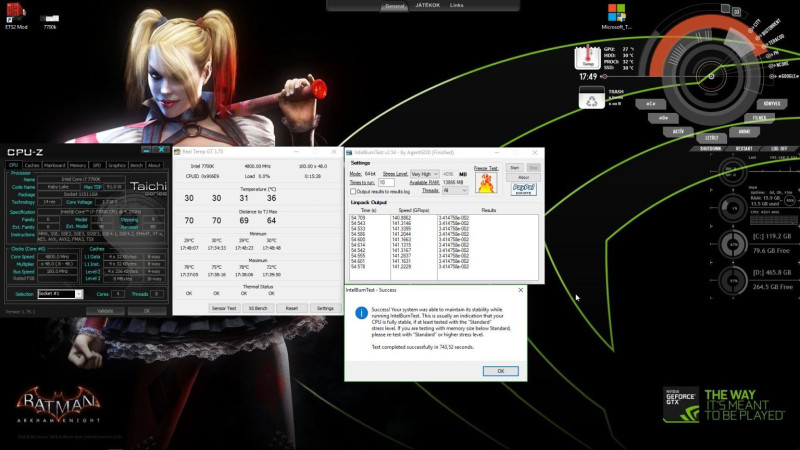The height and width of the screenshot is (450, 800).
Task: Switch to the Mainboard tab in CPU-Z
Action: pyautogui.click(x=54, y=165)
